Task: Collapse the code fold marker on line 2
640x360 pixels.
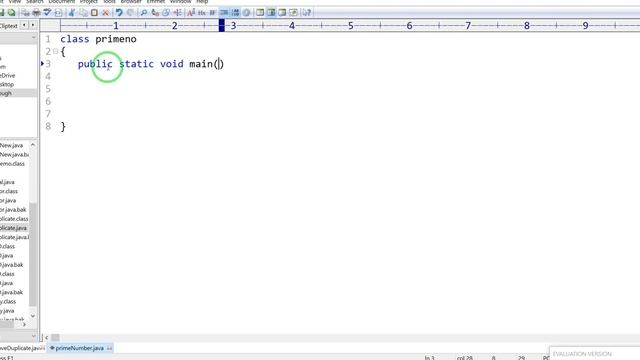Action: [x=56, y=51]
